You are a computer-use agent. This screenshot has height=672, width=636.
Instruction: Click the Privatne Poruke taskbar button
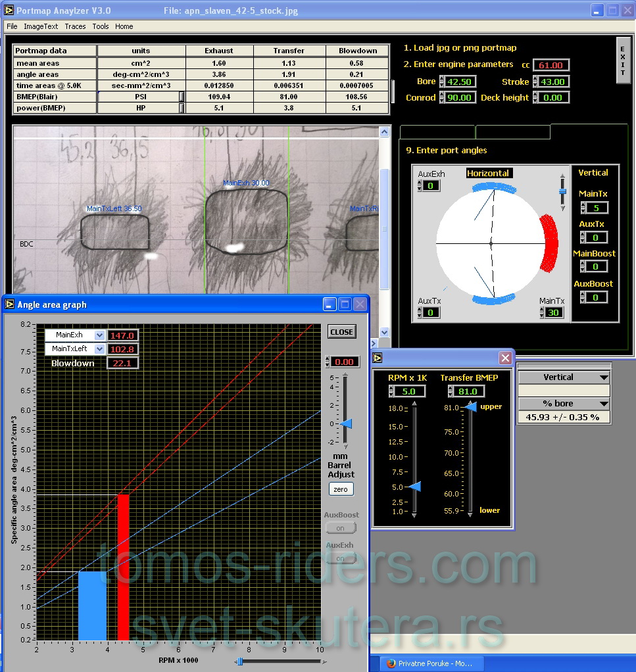point(433,663)
